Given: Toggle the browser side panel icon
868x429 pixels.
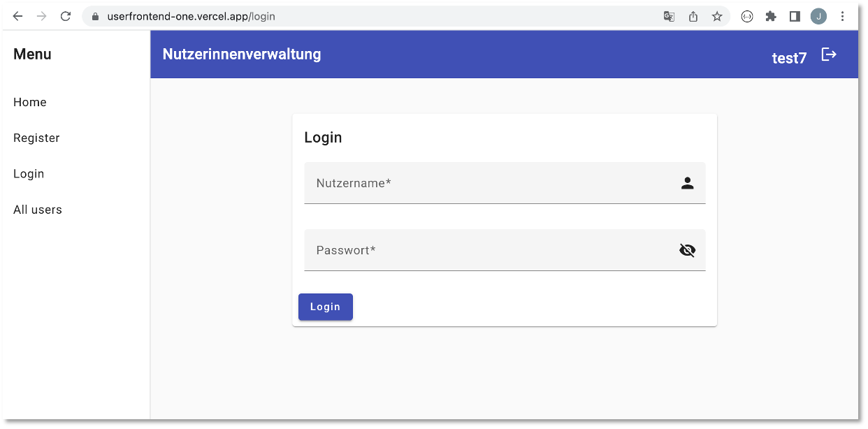Looking at the screenshot, I should (795, 16).
